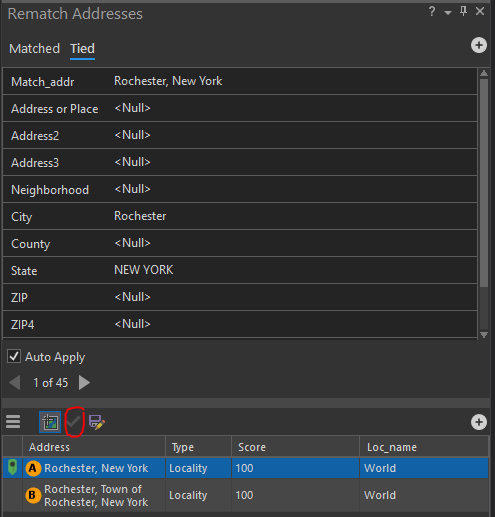Click the edit address pencil icon

point(97,422)
